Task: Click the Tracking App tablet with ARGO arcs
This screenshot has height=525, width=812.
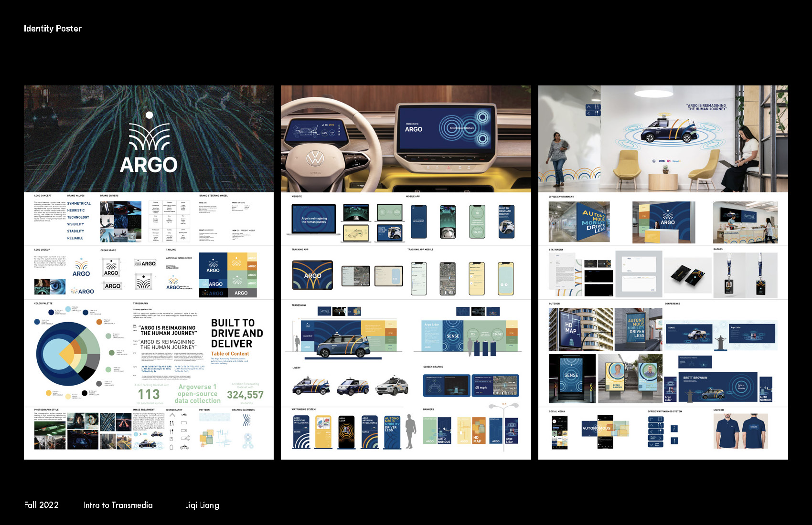Action: pos(312,275)
